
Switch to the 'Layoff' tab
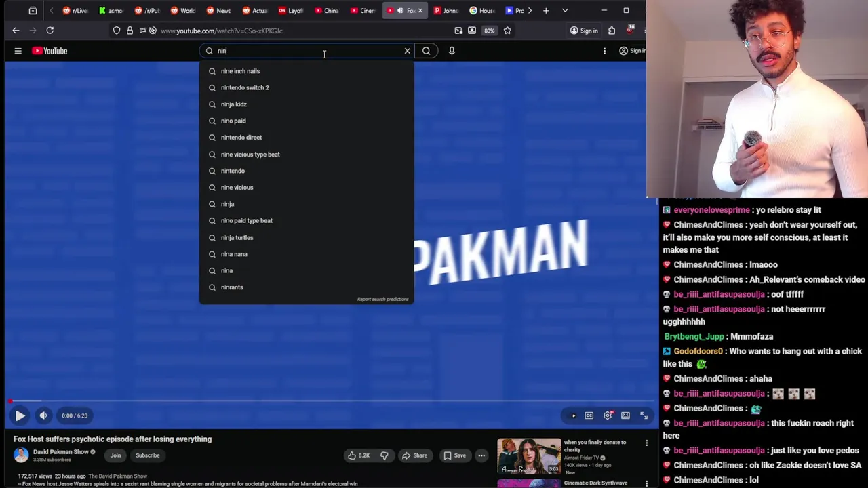coord(290,10)
